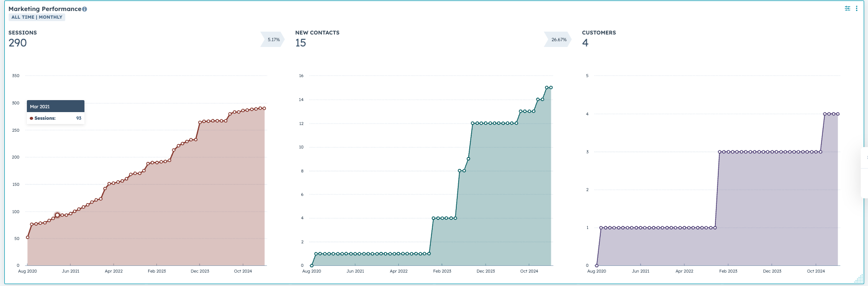Click Oct 2024 label on Sessions axis
The width and height of the screenshot is (868, 286).
click(x=243, y=271)
